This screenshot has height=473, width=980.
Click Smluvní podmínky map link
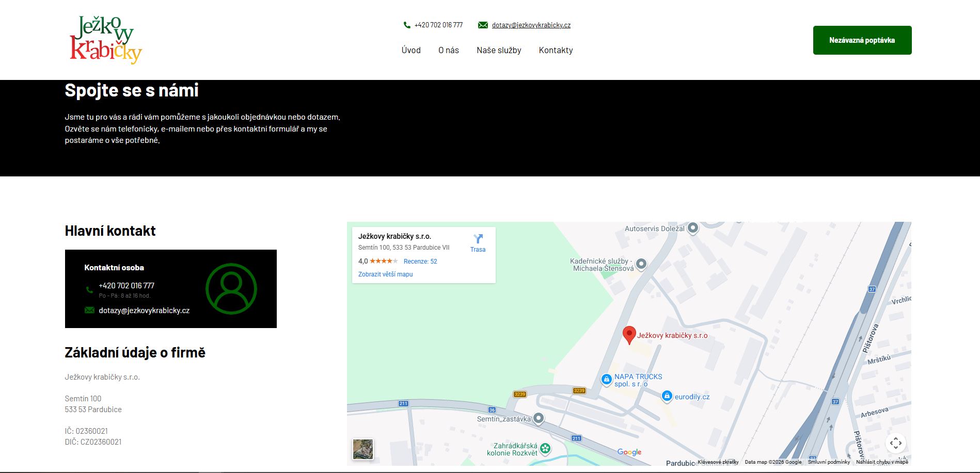829,462
